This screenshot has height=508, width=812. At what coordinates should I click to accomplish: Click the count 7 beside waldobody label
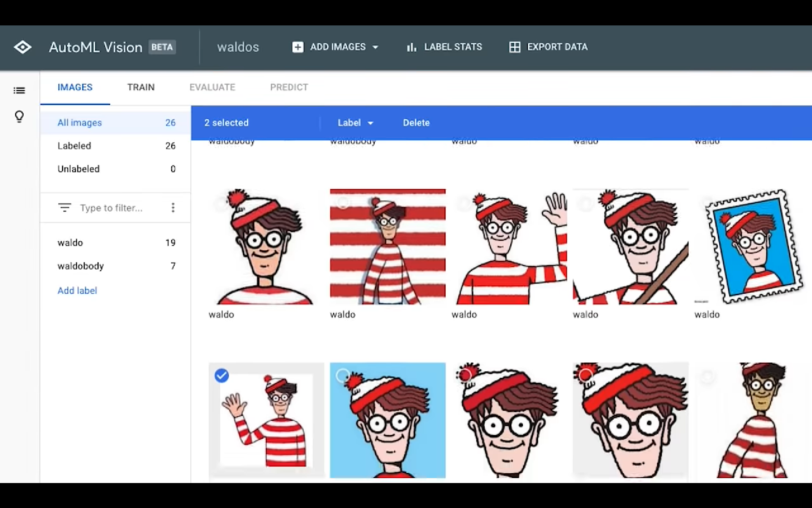tap(173, 266)
